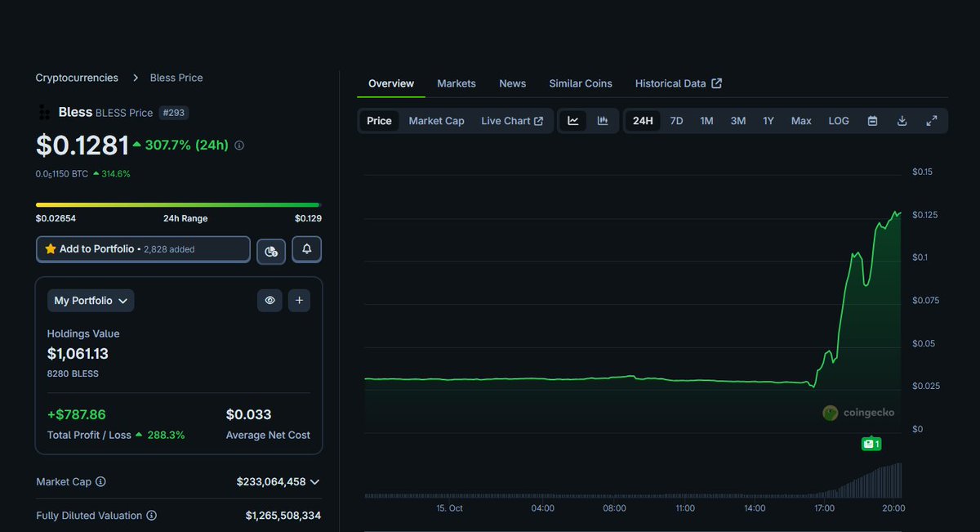The height and width of the screenshot is (532, 980).
Task: Select the 1M time range
Action: coord(706,121)
